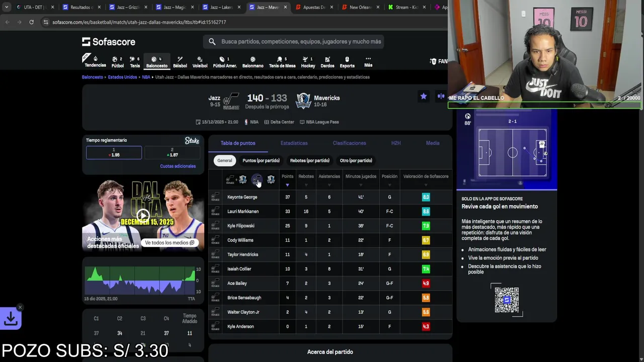Filter table to Mavericks players only
This screenshot has height=362, width=644.
pos(271,180)
